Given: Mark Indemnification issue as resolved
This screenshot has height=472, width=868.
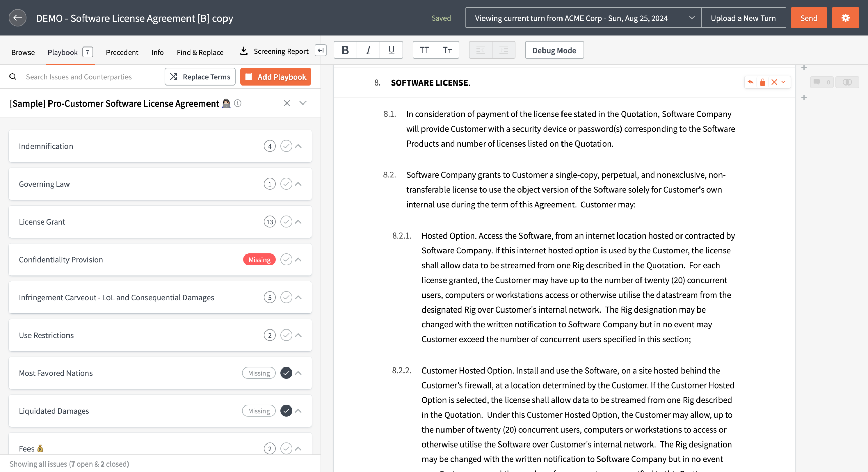Looking at the screenshot, I should [x=286, y=146].
